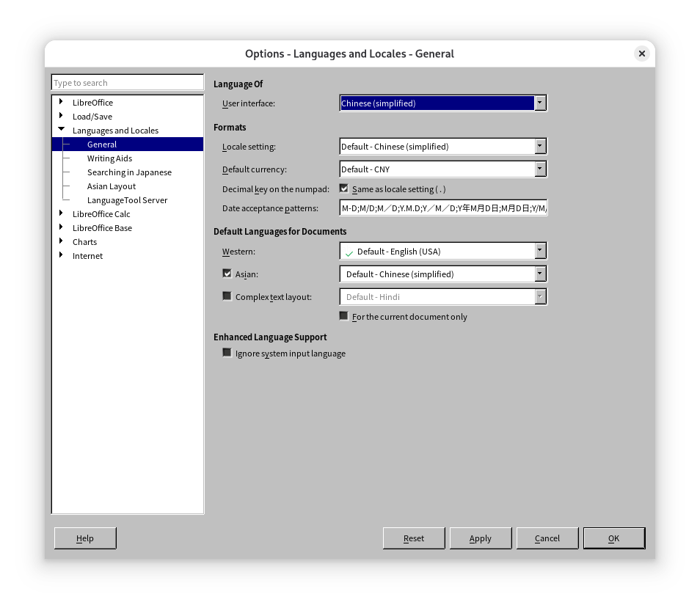
Task: Expand the LibreOffice Base node arrow
Action: 61,227
